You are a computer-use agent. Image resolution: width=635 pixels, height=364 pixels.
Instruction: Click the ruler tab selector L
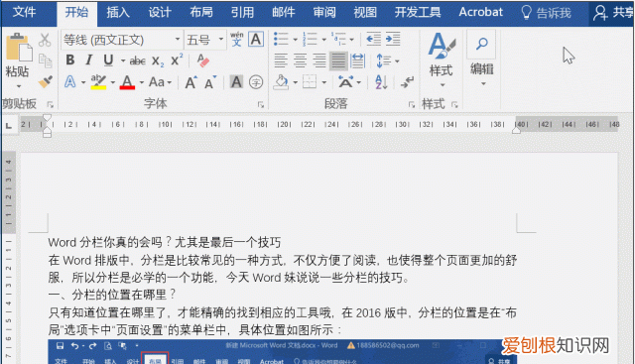coord(9,126)
